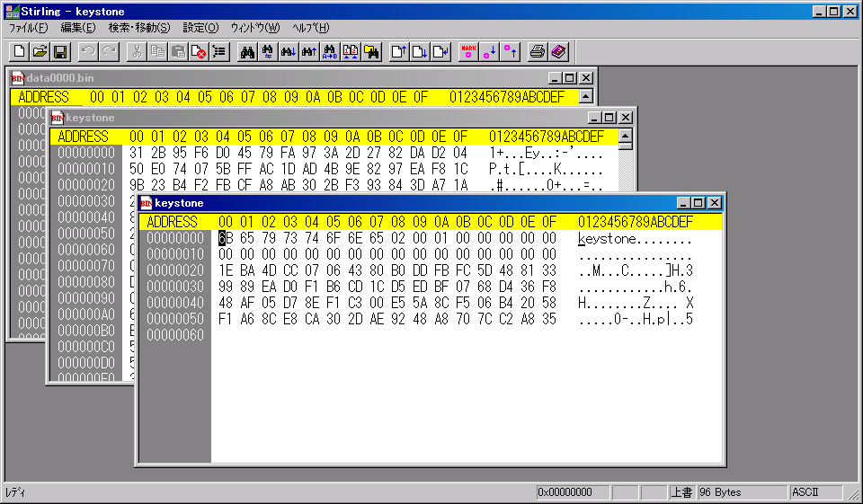Click the grayed redo arrow icon
The width and height of the screenshot is (863, 504).
109,52
